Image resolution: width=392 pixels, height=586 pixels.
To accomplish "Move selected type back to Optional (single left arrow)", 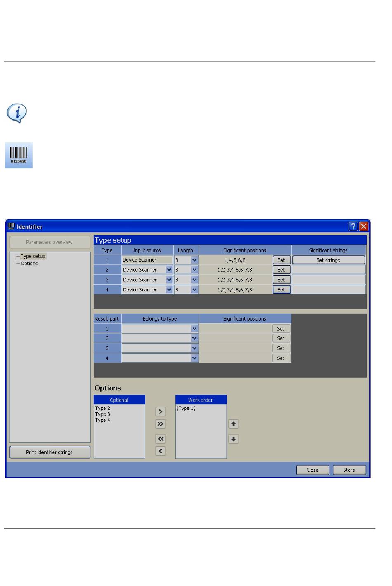I will 161,451.
